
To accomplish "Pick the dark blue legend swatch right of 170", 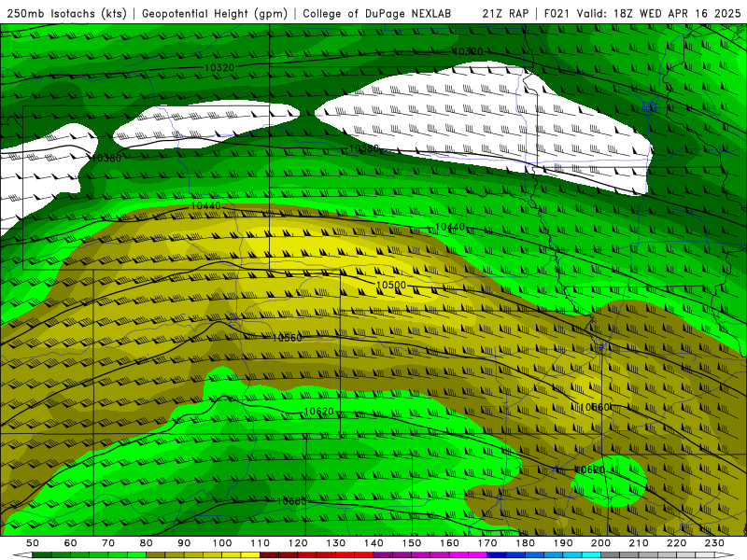I will pyautogui.click(x=497, y=555).
